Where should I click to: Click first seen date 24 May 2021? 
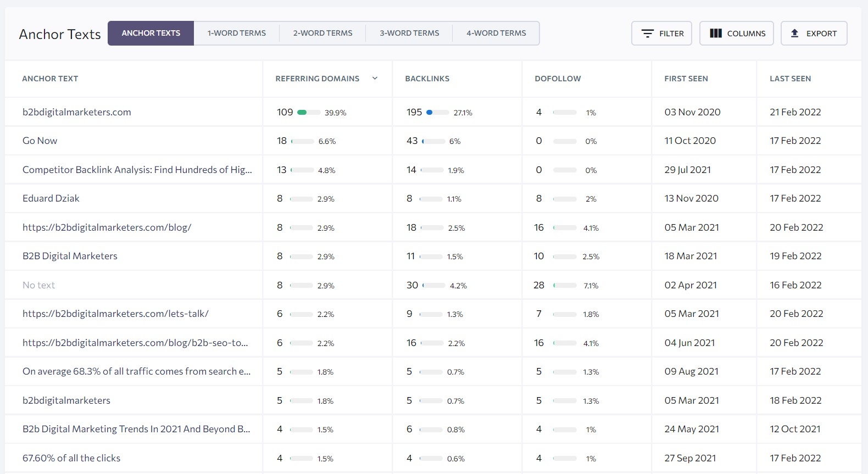pos(692,429)
